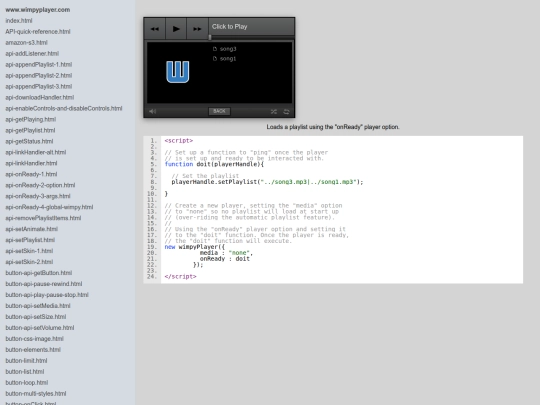540x405 pixels.
Task: Open api-getPlaying.html link
Action: (31, 120)
